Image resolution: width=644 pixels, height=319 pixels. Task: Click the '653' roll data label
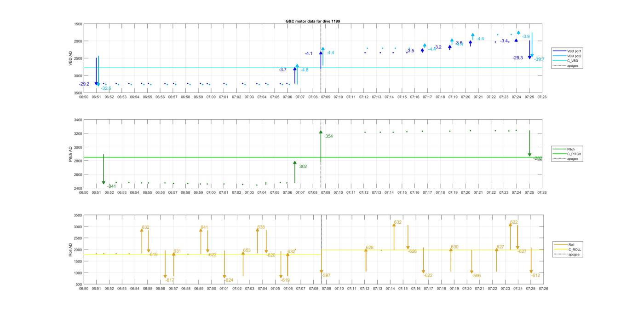(247, 250)
